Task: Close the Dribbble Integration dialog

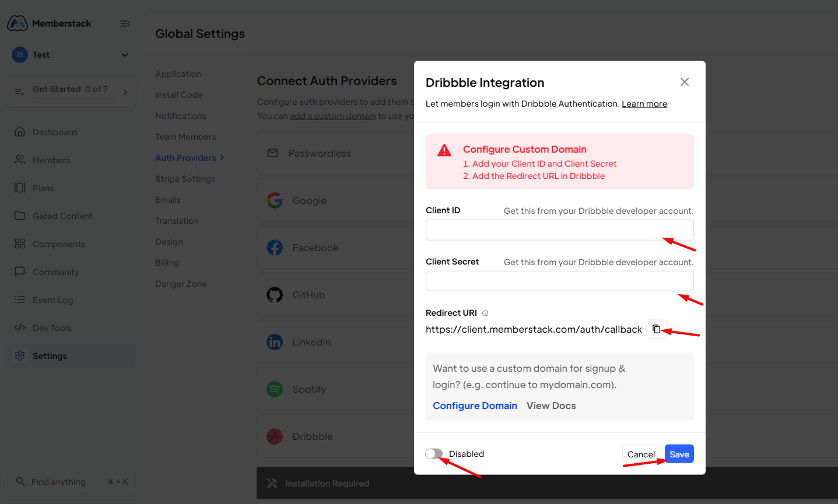Action: click(x=685, y=82)
